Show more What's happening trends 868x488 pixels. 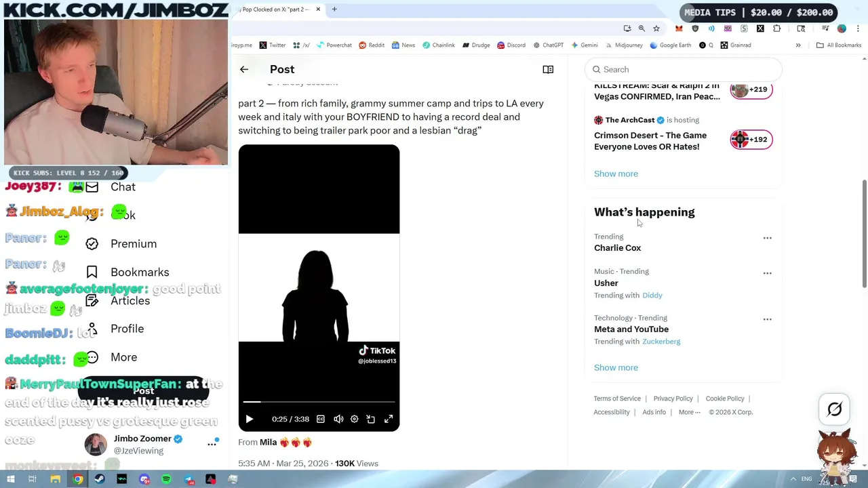point(616,367)
